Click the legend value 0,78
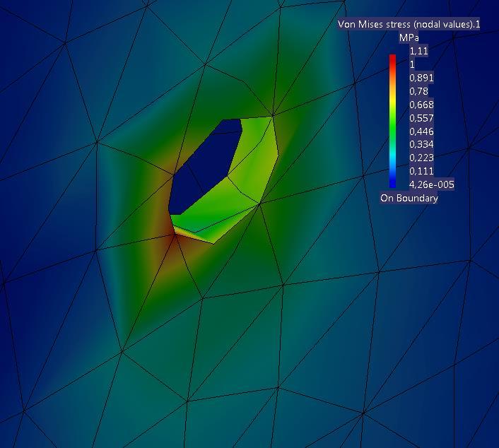Screen dimensions: 499x448 click(x=418, y=91)
